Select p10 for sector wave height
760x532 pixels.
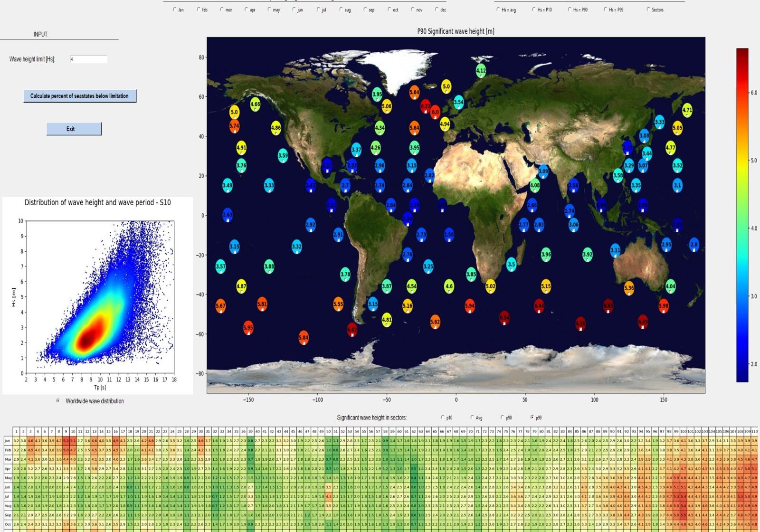tap(443, 418)
